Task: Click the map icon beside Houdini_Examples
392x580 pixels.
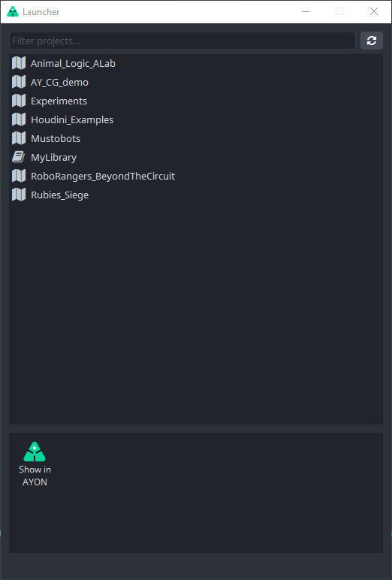Action: [19, 119]
